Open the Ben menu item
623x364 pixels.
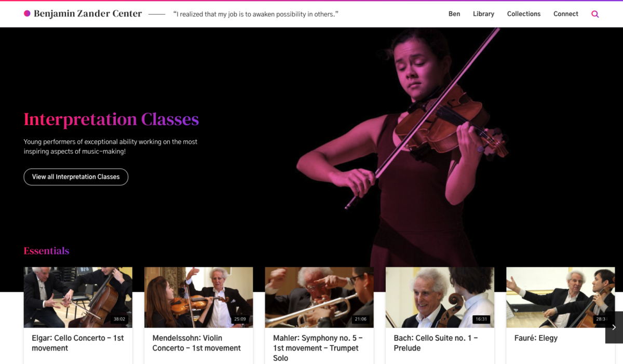(x=454, y=14)
